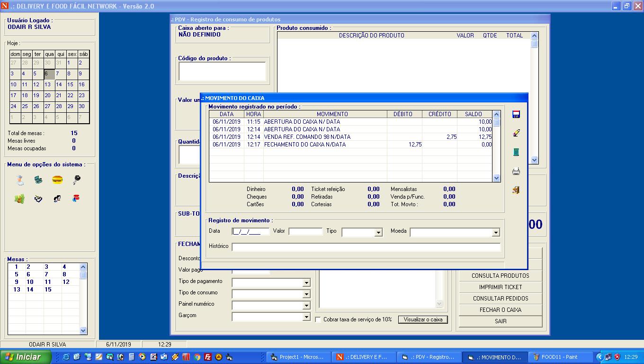644x364 pixels.
Task: Click the exit door icon in cash window
Action: click(x=516, y=190)
